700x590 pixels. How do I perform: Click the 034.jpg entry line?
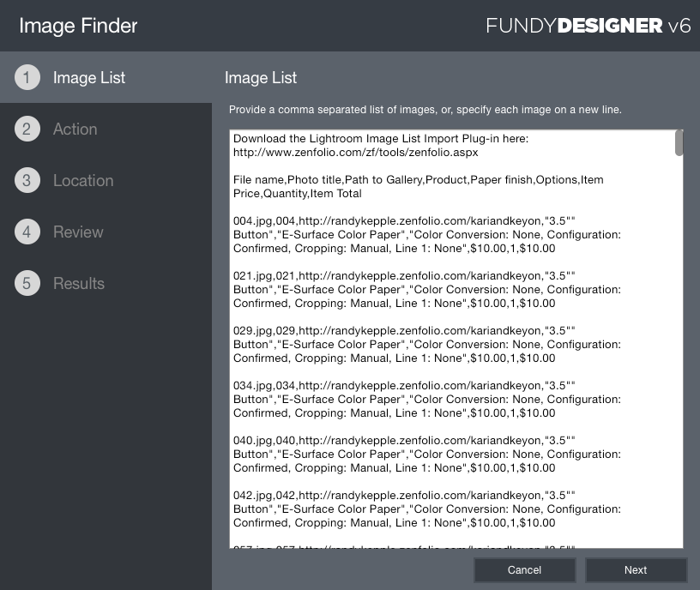click(404, 386)
